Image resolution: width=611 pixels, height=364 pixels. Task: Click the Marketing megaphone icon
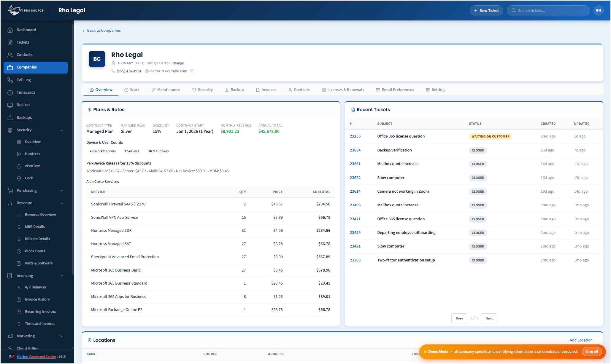coord(10,336)
